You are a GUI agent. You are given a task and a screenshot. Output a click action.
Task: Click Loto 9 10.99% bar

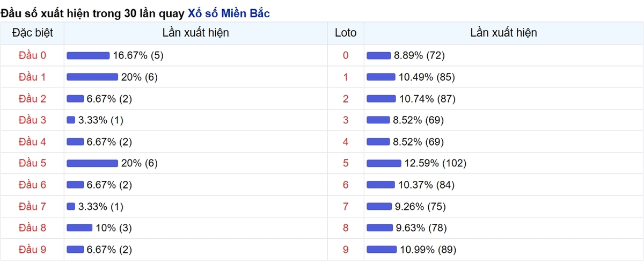pyautogui.click(x=382, y=249)
